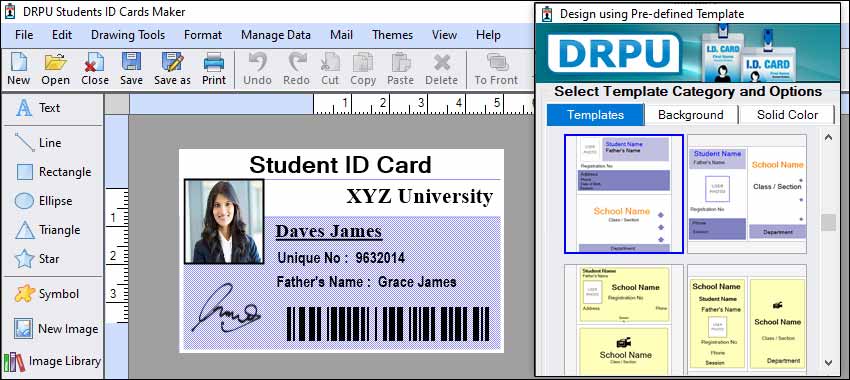Click the 'Daves James' name text
The image size is (850, 380).
(329, 231)
